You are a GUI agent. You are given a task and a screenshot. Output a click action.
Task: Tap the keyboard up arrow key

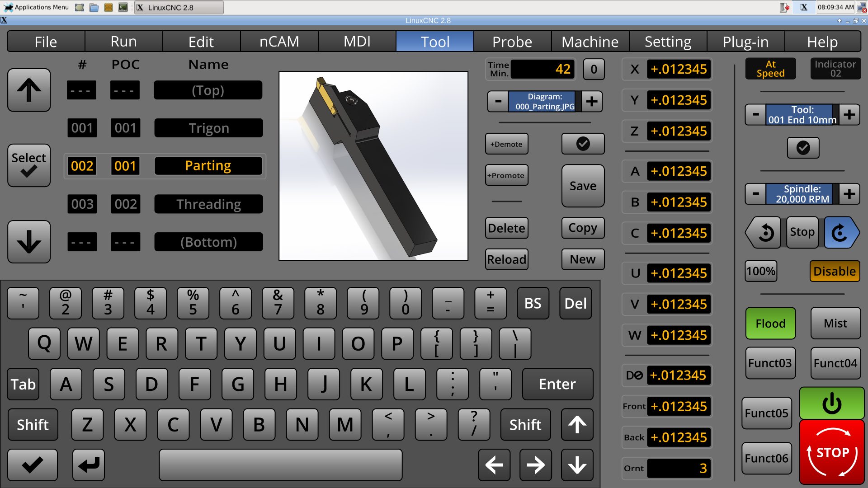coord(577,424)
